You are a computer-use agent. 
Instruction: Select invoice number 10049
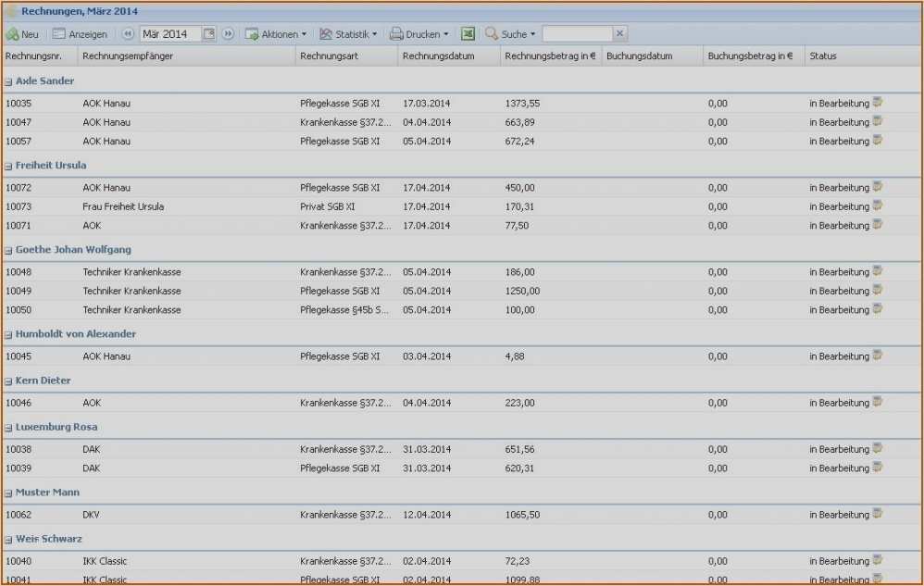pos(19,291)
